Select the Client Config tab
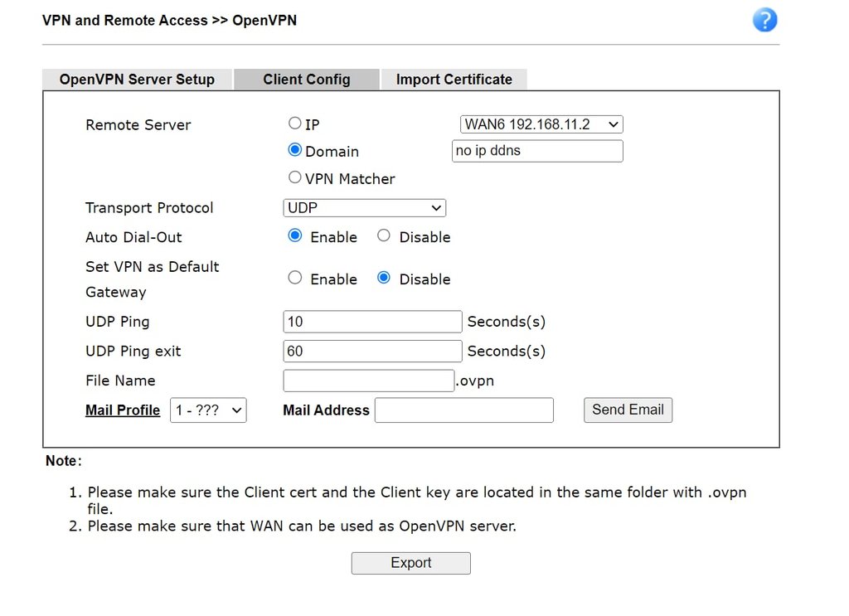The height and width of the screenshot is (616, 849). (x=307, y=80)
